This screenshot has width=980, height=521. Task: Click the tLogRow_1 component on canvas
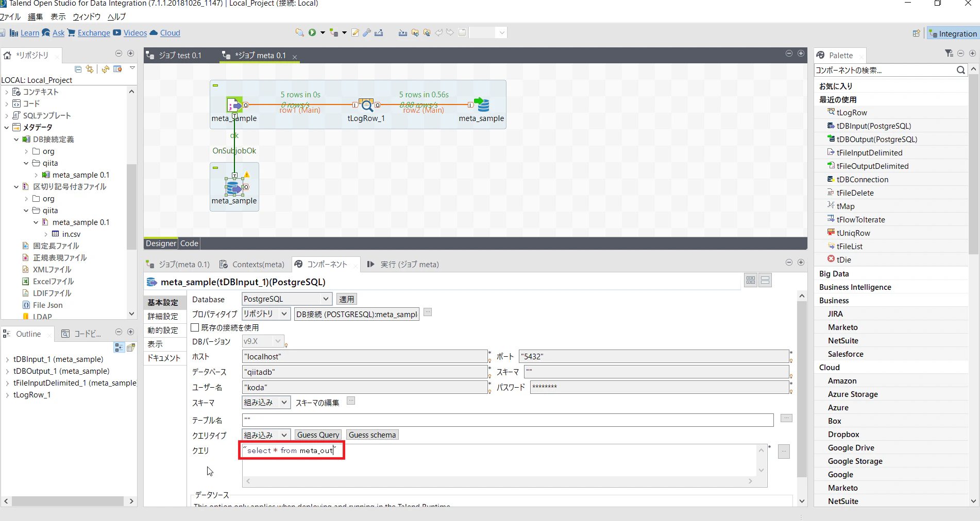click(366, 105)
